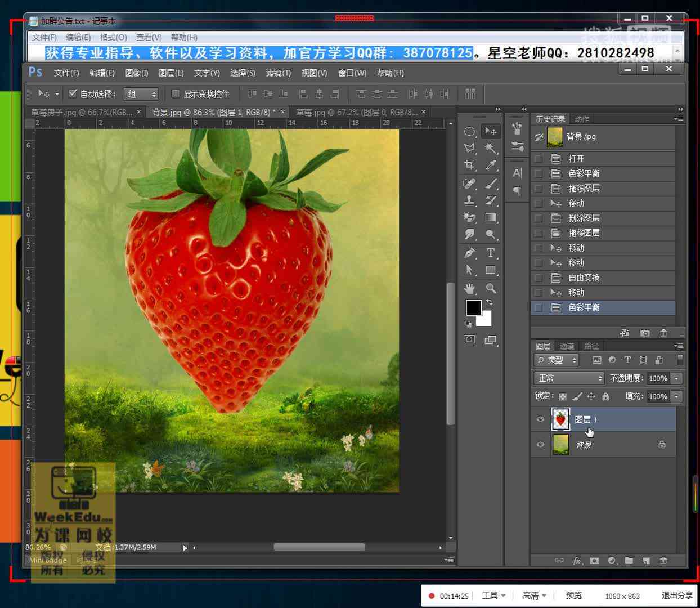Image resolution: width=700 pixels, height=608 pixels.
Task: Select the Crop tool
Action: tap(469, 166)
